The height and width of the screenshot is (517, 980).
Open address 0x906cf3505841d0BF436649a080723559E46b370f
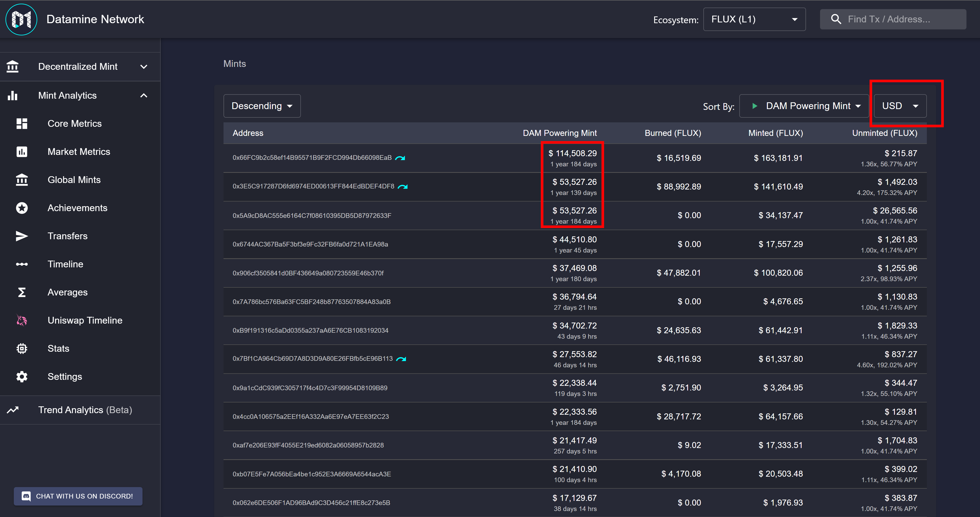tap(308, 273)
